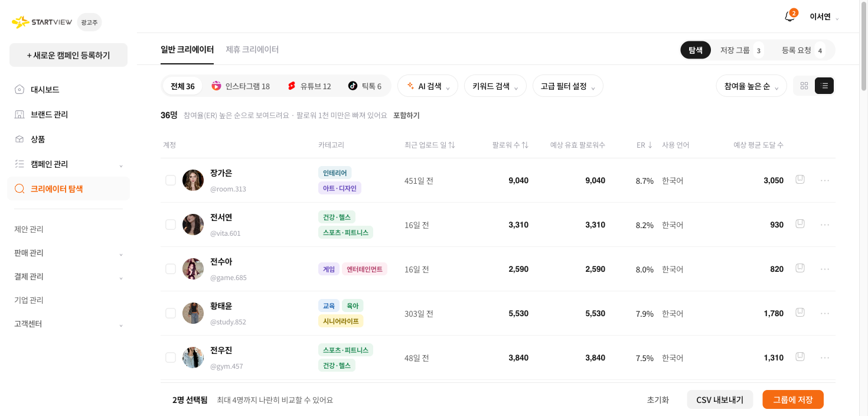The height and width of the screenshot is (416, 868).
Task: Click the 시니어라이프 category tag
Action: tap(341, 321)
